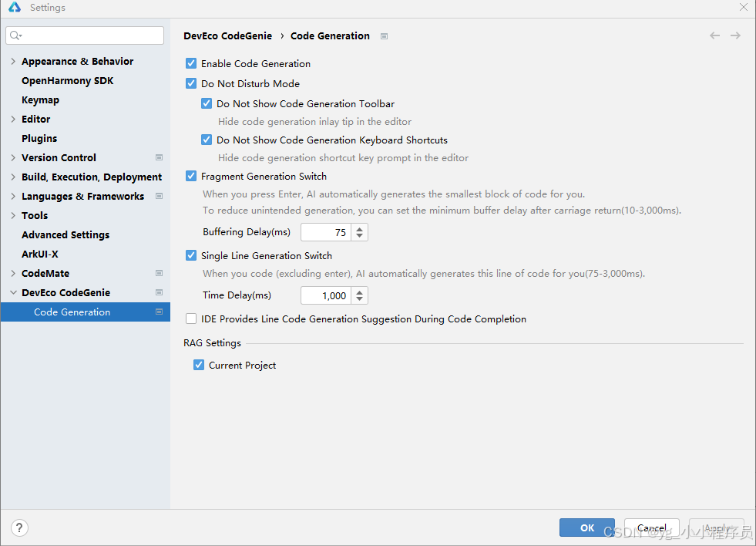756x546 pixels.
Task: Expand the Tools section
Action: (x=13, y=216)
